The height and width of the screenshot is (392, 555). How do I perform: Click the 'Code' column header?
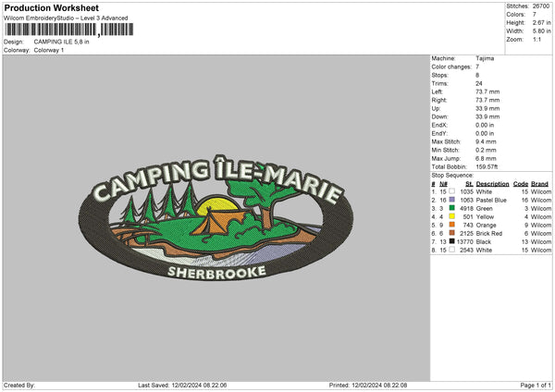pos(521,184)
